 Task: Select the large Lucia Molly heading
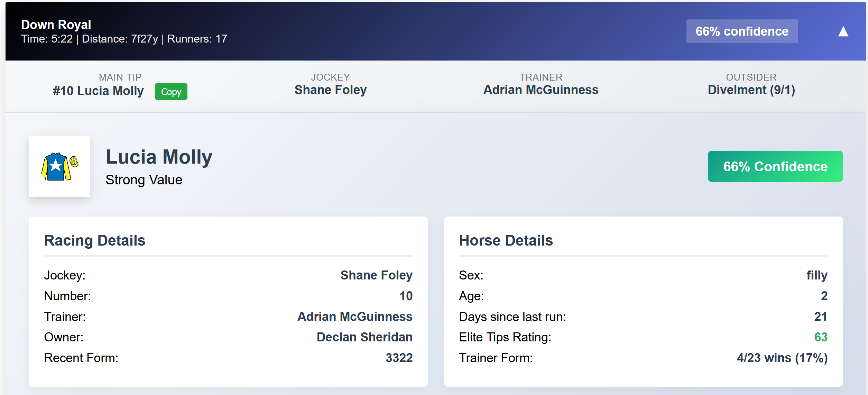(x=159, y=157)
